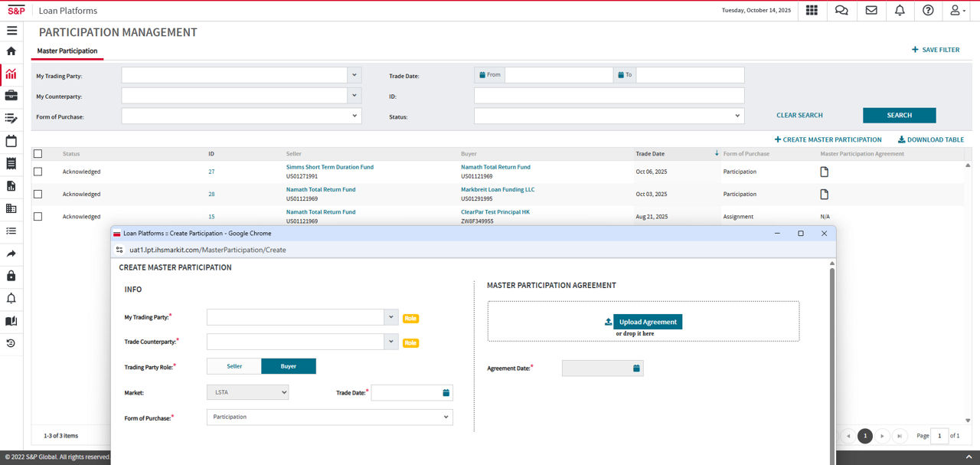980x465 pixels.
Task: Open the apps grid icon in header
Action: tap(812, 11)
